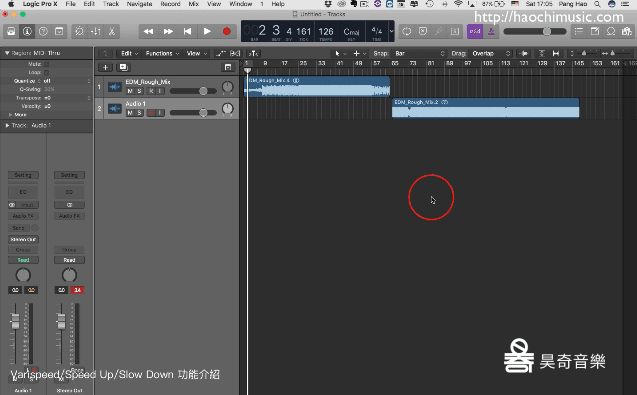
Task: Record-enable the Audio 1 track
Action: [x=151, y=113]
